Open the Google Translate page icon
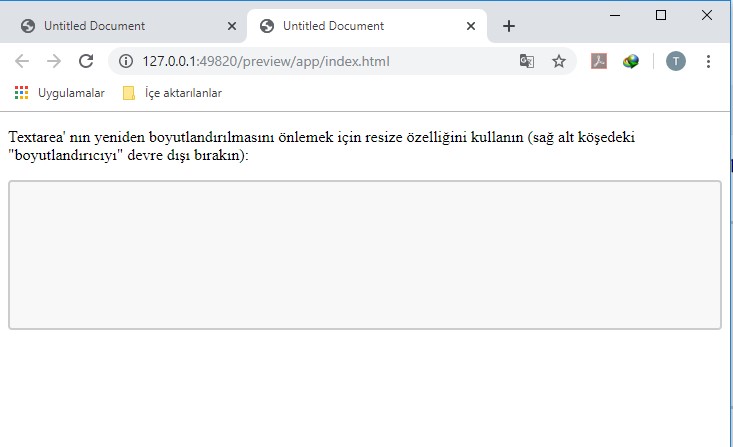Screen dimensions: 733x447 pos(527,61)
